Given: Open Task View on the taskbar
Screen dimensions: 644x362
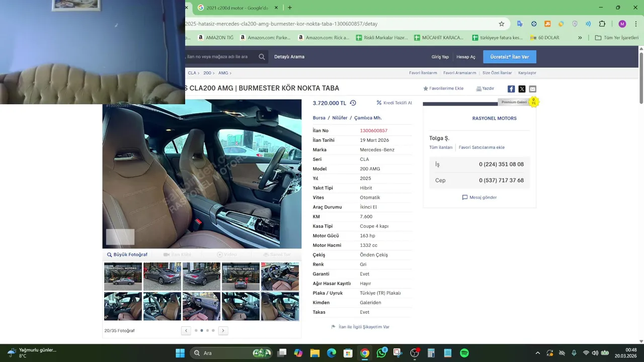Looking at the screenshot, I should pyautogui.click(x=282, y=353).
